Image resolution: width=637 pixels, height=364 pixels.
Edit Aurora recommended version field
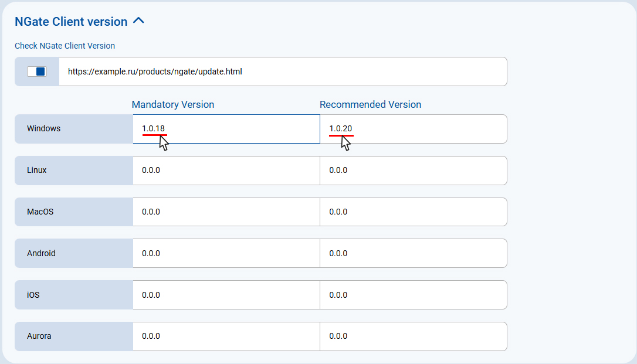coord(413,336)
